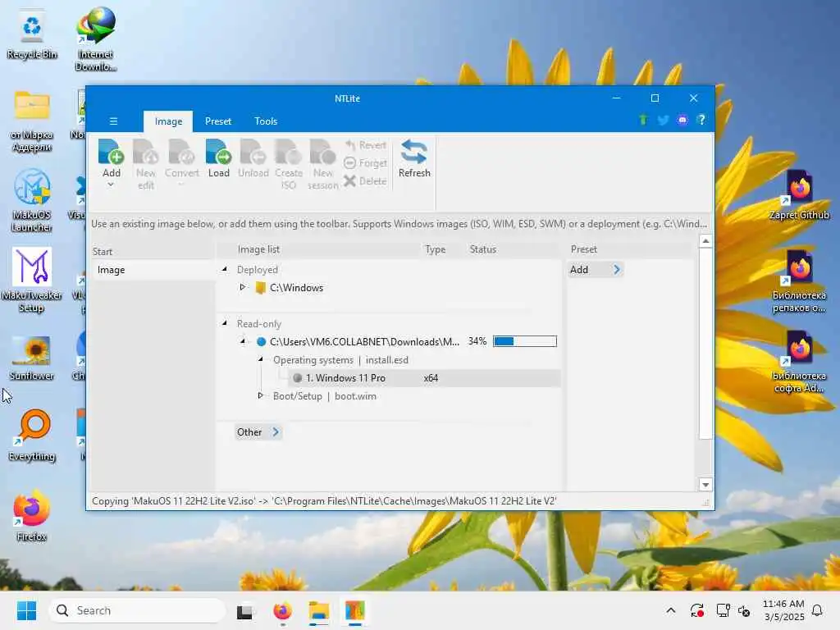Click the Type column header
Image resolution: width=840 pixels, height=630 pixels.
pyautogui.click(x=435, y=249)
